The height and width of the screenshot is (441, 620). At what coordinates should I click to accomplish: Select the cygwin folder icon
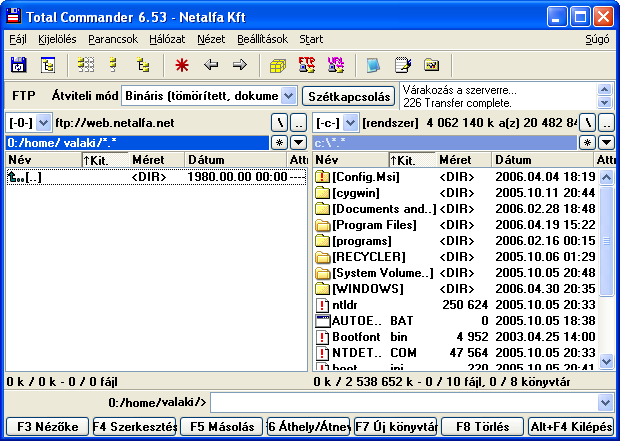pyautogui.click(x=323, y=193)
